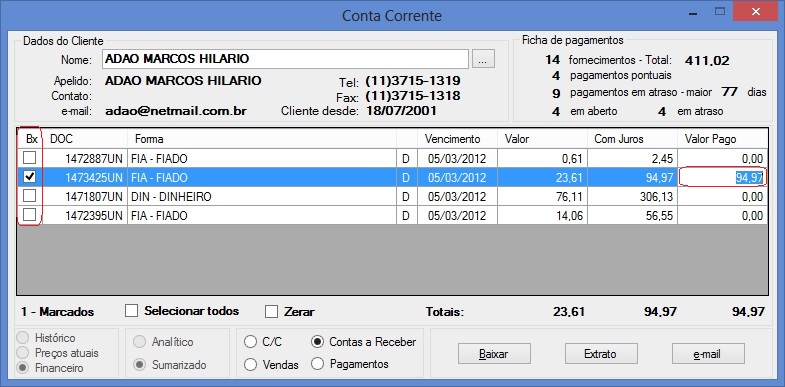The height and width of the screenshot is (387, 785).
Task: Click the Valor Pago column header
Action: tap(722, 139)
